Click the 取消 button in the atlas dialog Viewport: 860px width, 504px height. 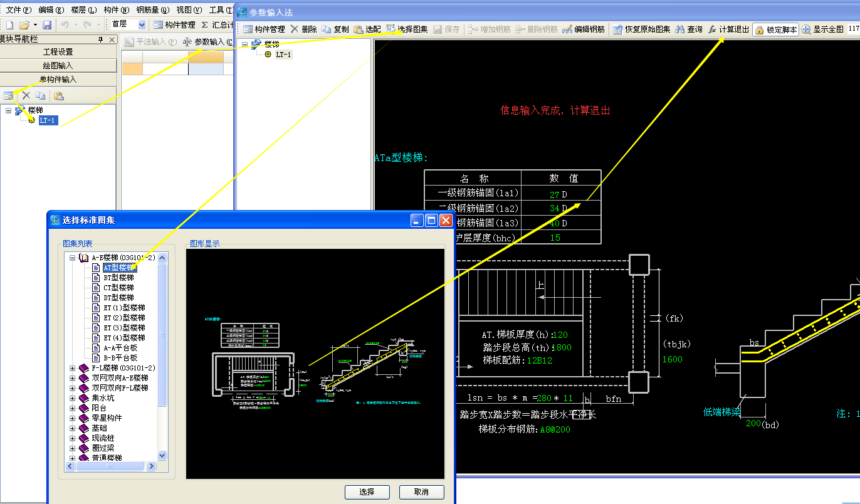[421, 492]
